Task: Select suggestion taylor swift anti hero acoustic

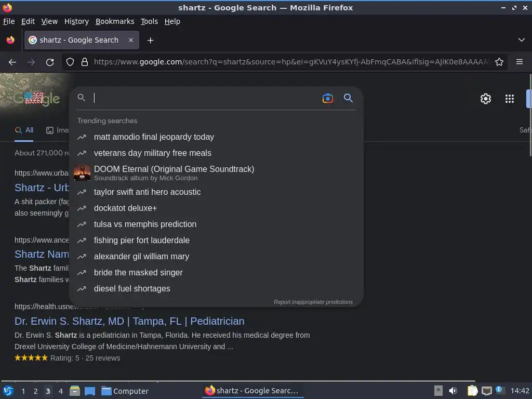Action: click(216, 192)
